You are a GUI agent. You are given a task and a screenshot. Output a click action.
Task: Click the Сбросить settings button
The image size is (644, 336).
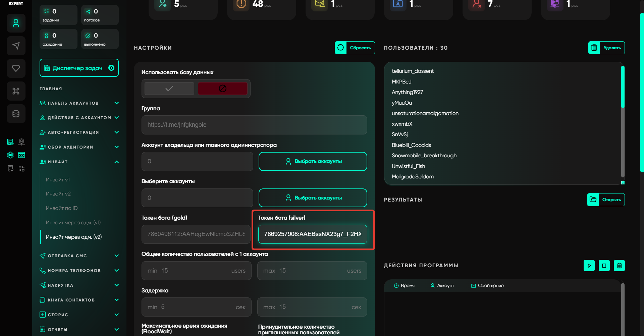coord(355,48)
